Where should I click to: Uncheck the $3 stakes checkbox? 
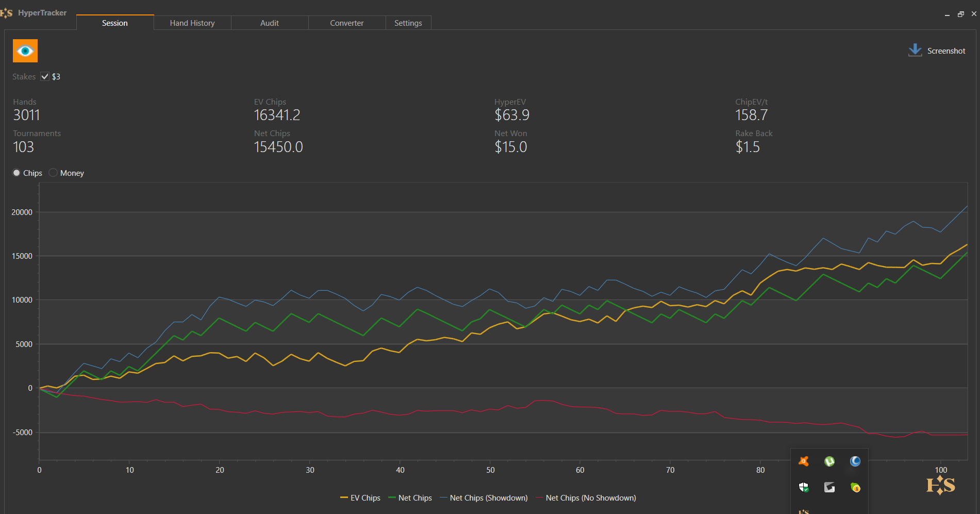[x=45, y=76]
